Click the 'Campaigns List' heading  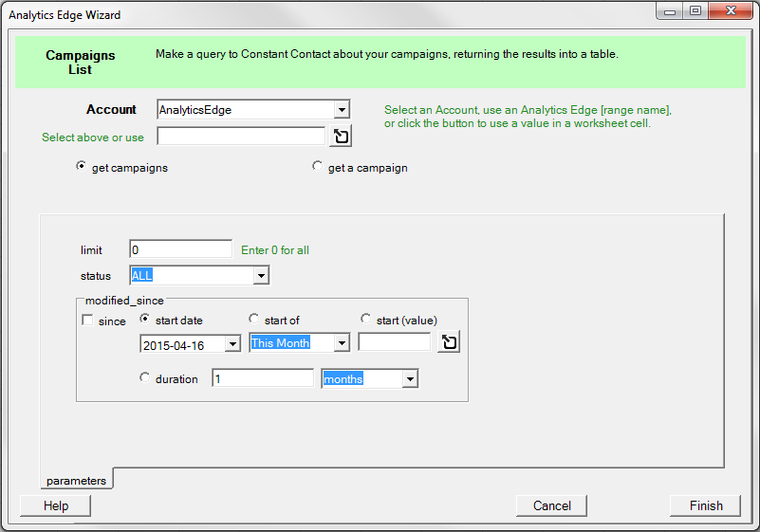click(81, 63)
